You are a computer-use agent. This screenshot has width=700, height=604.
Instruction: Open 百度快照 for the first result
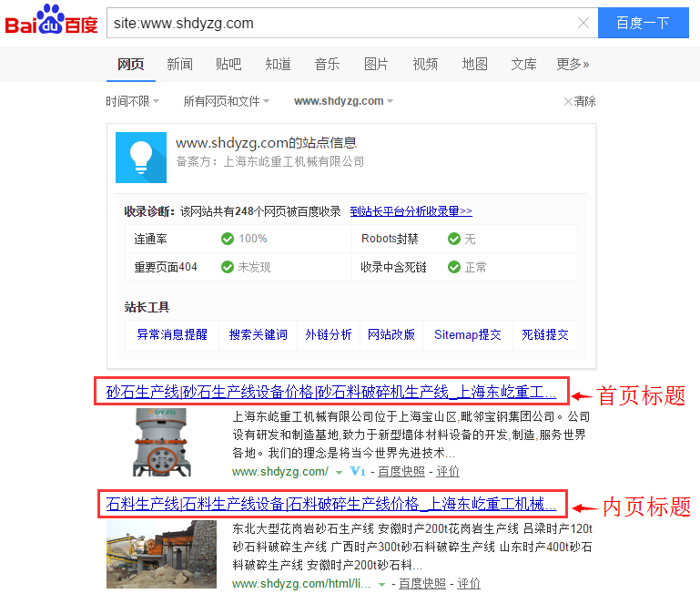click(401, 472)
